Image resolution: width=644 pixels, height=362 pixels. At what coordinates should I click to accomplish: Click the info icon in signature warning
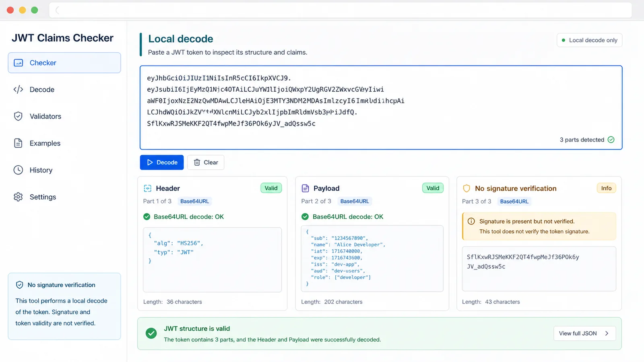point(471,221)
